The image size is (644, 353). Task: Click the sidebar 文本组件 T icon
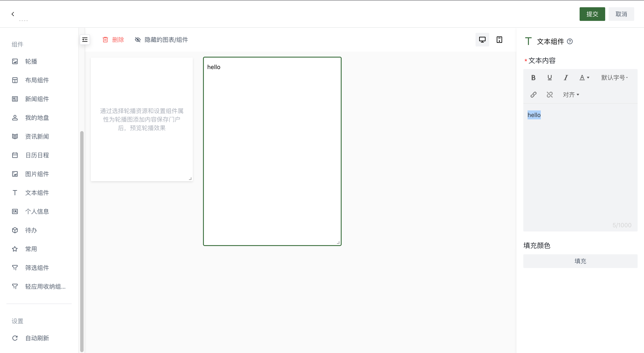pos(15,193)
